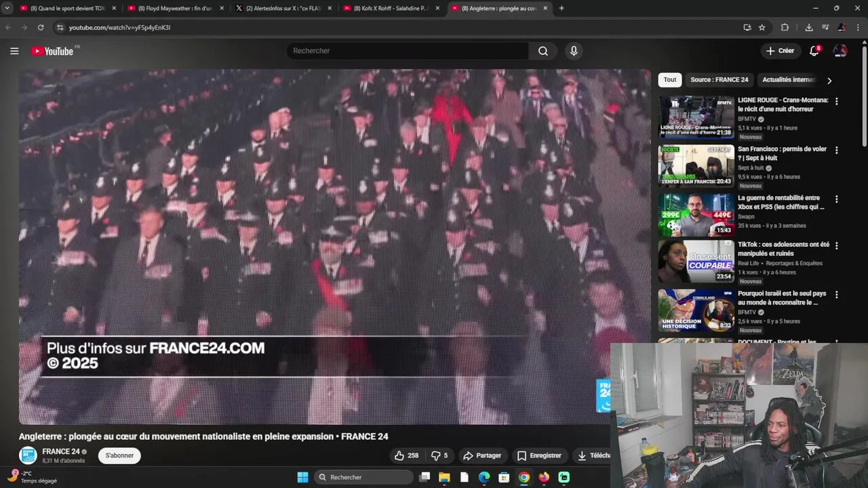The image size is (868, 488).
Task: Show more filter chips with right chevron
Action: click(x=829, y=80)
